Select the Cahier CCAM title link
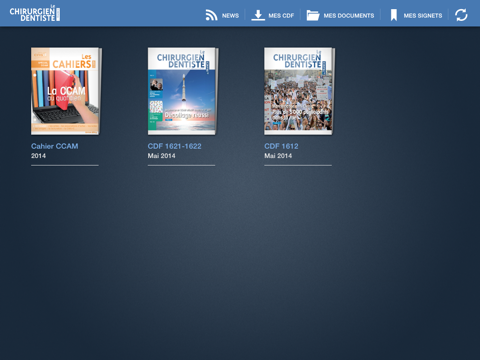 click(55, 146)
